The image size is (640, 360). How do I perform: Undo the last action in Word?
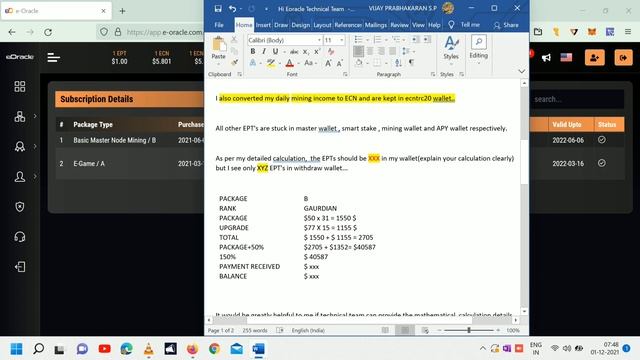232,9
